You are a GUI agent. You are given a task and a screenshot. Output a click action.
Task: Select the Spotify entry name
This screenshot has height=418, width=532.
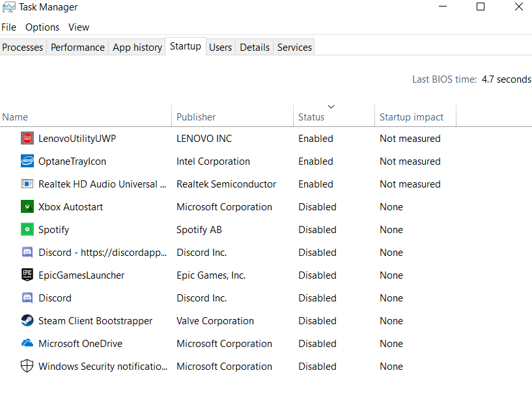(x=53, y=230)
